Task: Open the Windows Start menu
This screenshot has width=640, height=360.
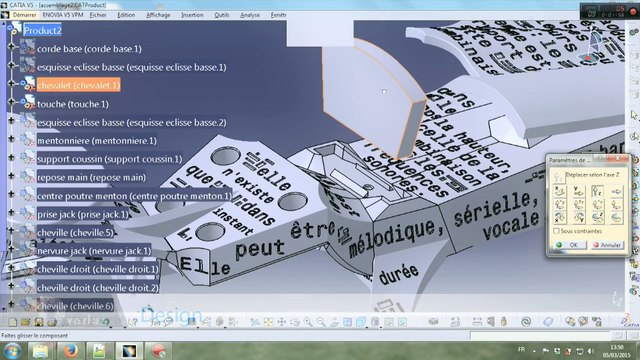Action: [x=12, y=351]
